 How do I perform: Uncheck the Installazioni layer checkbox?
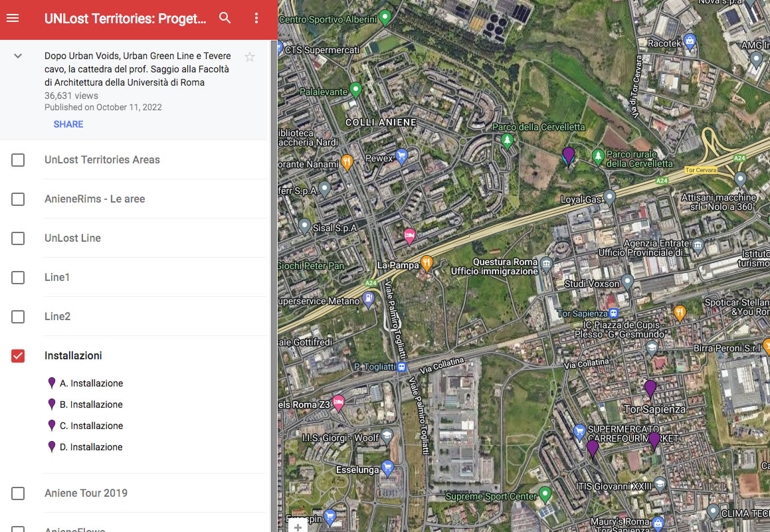[18, 356]
